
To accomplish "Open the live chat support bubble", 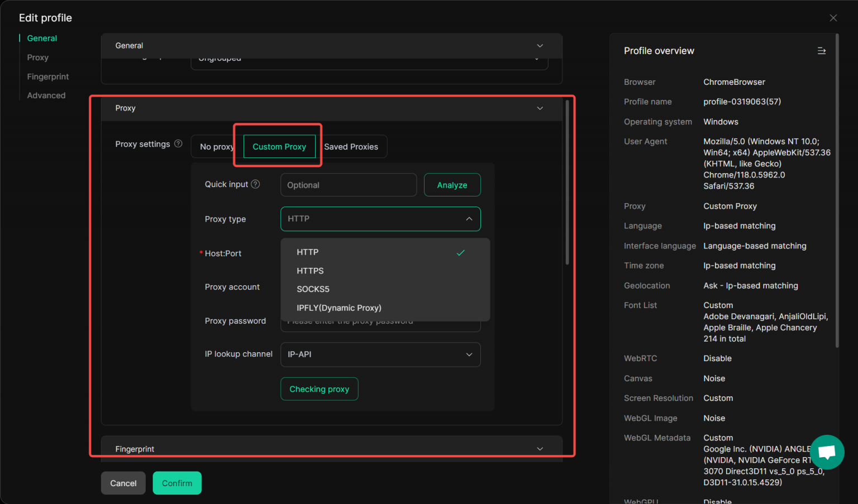I will click(x=827, y=453).
